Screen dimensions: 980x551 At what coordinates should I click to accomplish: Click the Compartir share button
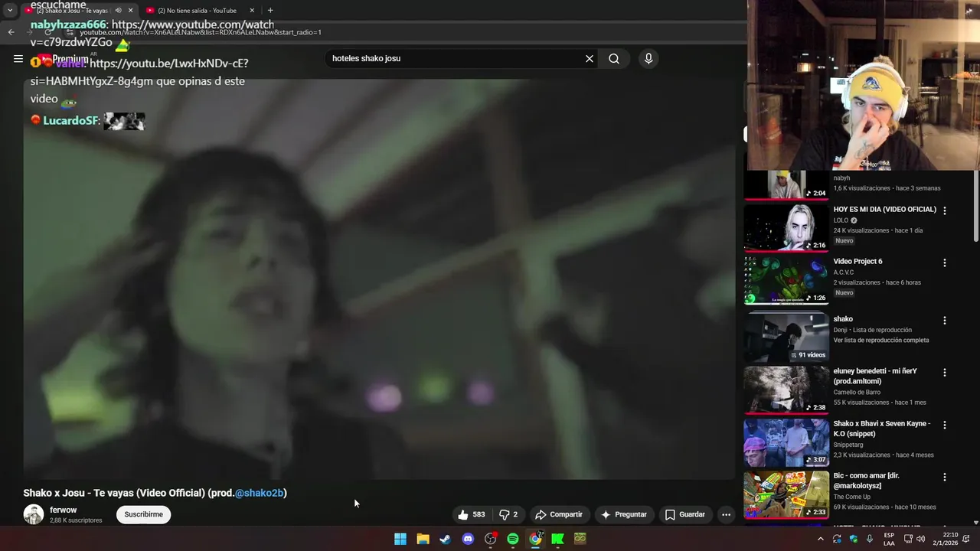tap(559, 514)
